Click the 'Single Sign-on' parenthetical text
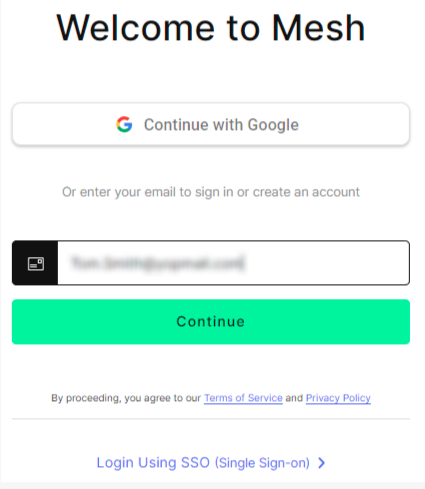 262,463
